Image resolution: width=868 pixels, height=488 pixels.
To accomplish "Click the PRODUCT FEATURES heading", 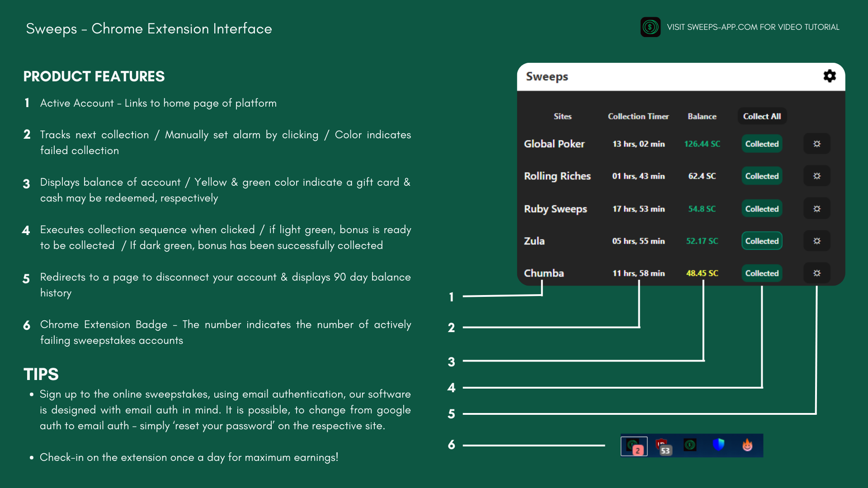I will 94,76.
